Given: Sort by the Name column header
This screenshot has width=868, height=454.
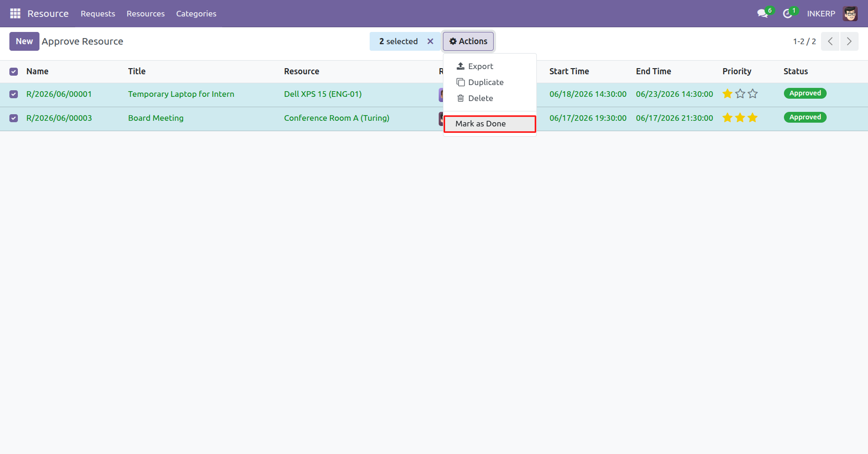Looking at the screenshot, I should point(38,71).
